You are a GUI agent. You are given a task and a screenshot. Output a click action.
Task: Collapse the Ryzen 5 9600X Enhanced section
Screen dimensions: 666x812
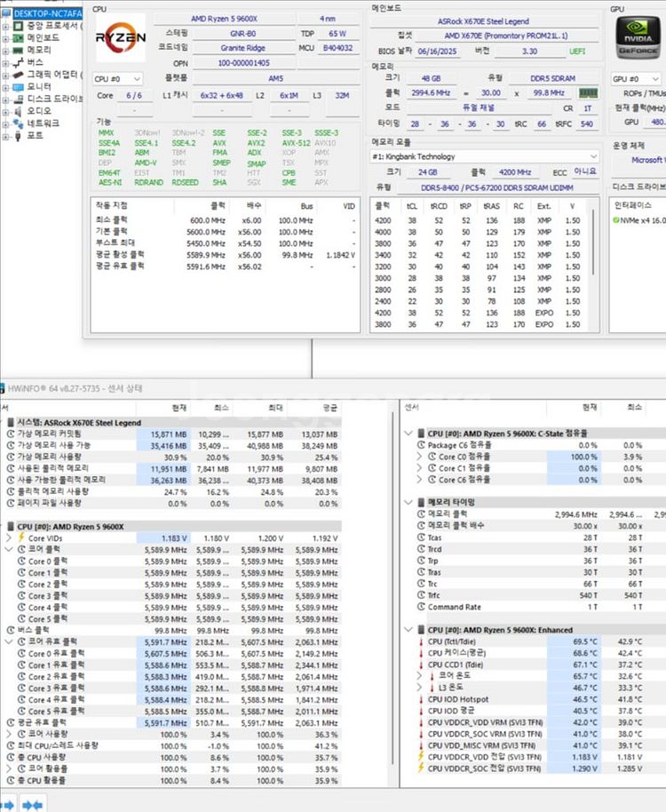click(x=408, y=630)
